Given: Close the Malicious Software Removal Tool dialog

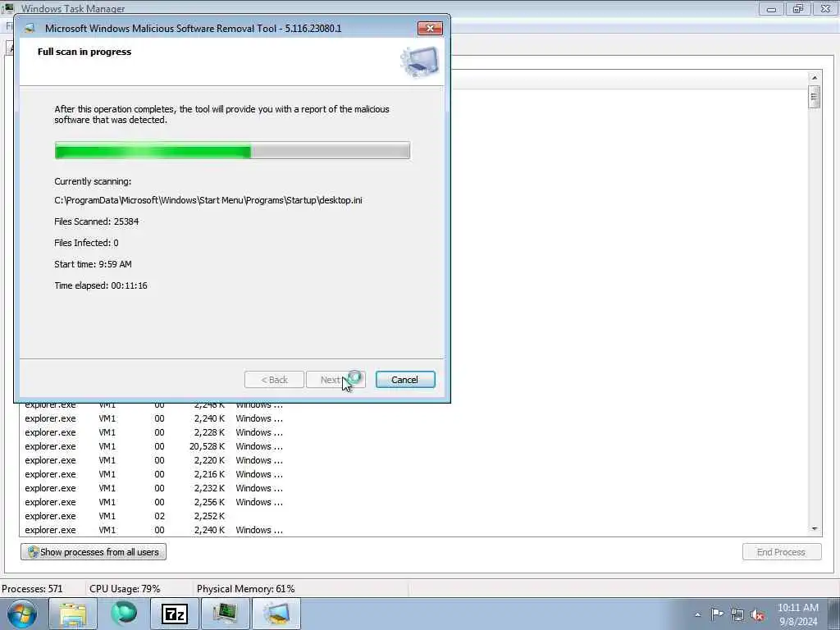Looking at the screenshot, I should point(430,29).
